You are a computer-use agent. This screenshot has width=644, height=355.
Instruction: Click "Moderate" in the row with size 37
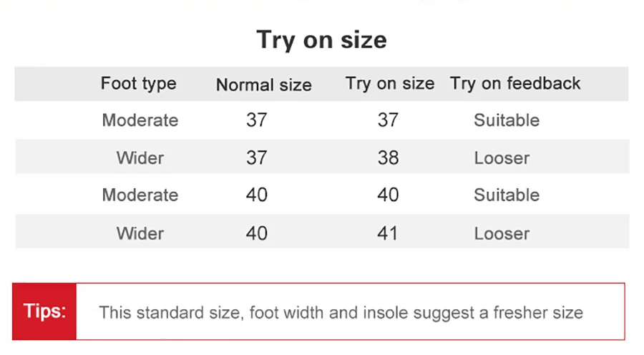point(140,120)
